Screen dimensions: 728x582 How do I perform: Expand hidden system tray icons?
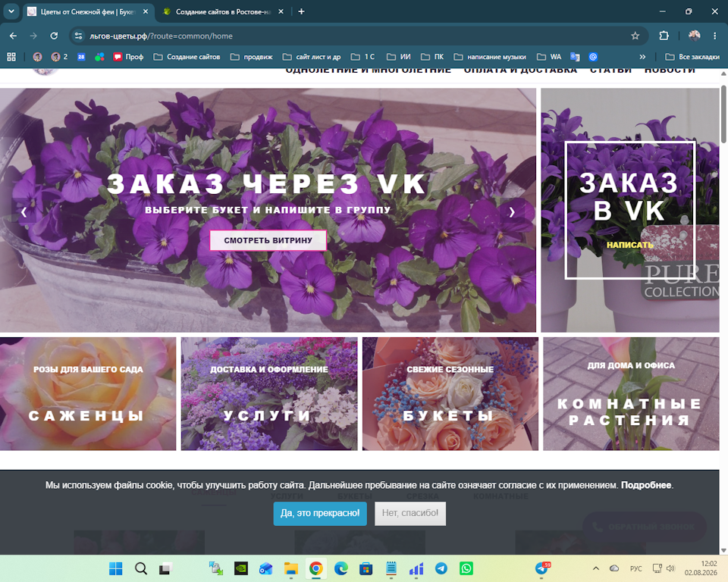[596, 568]
